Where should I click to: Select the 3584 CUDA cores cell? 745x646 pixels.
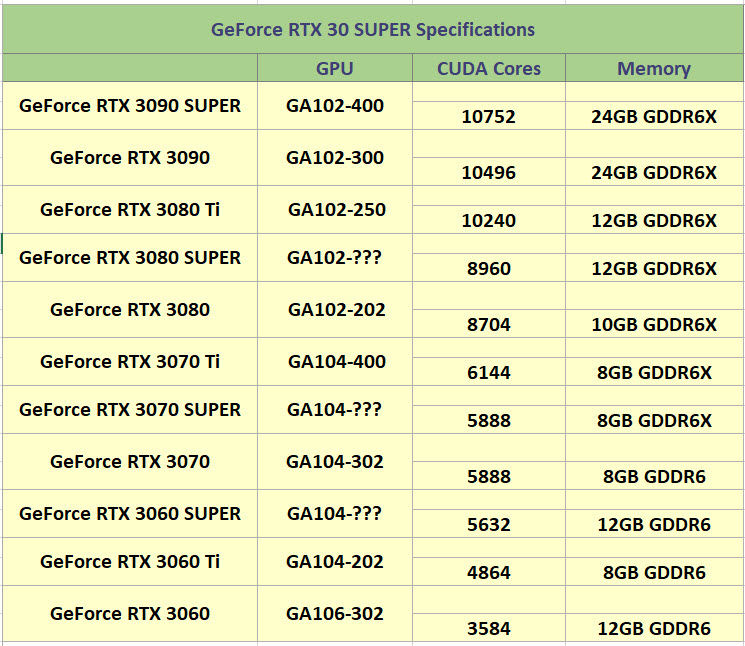click(488, 628)
